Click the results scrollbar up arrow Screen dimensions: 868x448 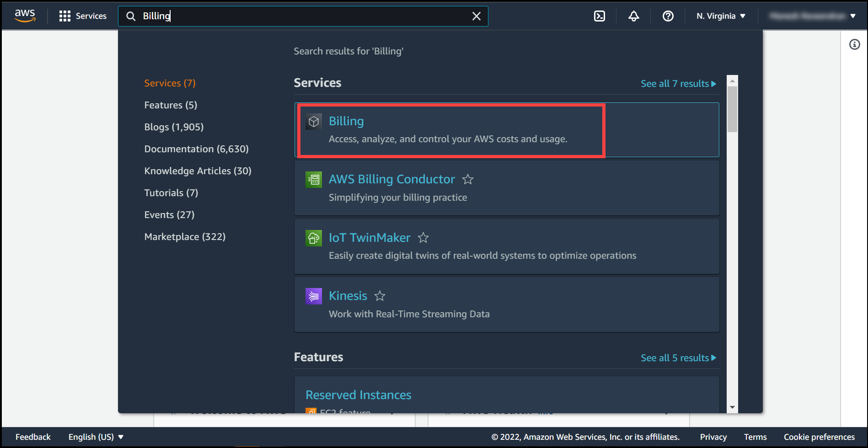click(733, 81)
